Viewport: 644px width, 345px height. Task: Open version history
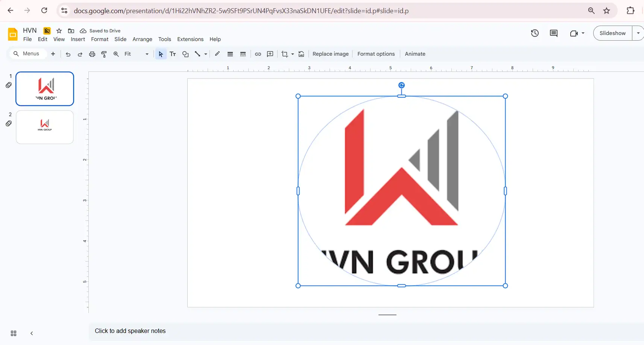[x=535, y=33]
